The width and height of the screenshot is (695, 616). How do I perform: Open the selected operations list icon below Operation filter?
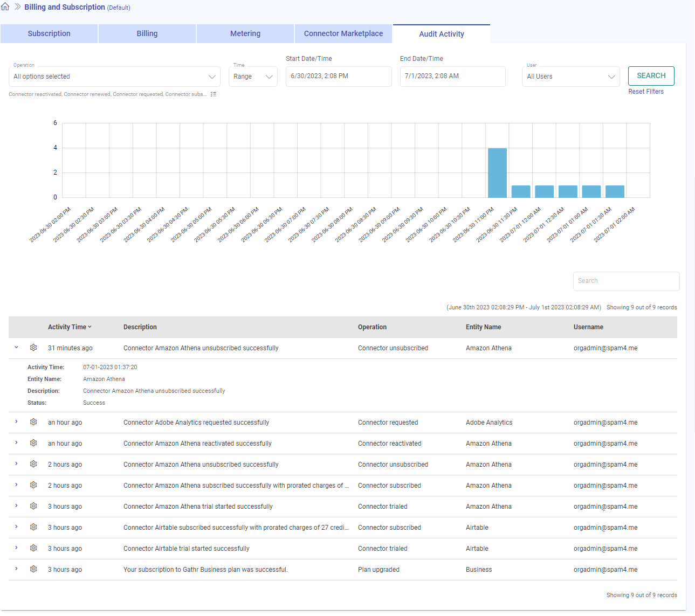214,94
